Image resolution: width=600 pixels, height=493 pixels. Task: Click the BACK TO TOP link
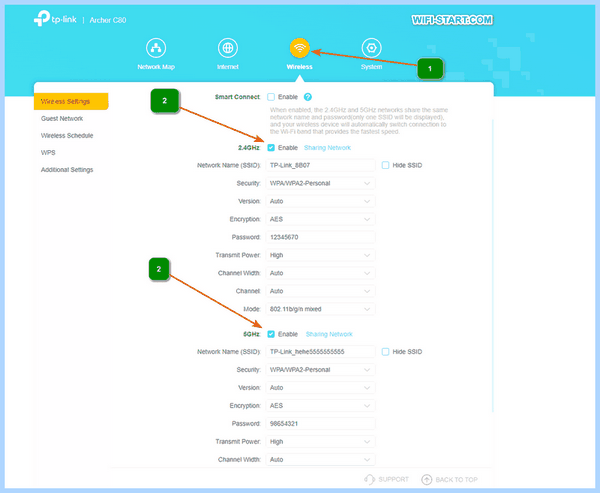[457, 480]
